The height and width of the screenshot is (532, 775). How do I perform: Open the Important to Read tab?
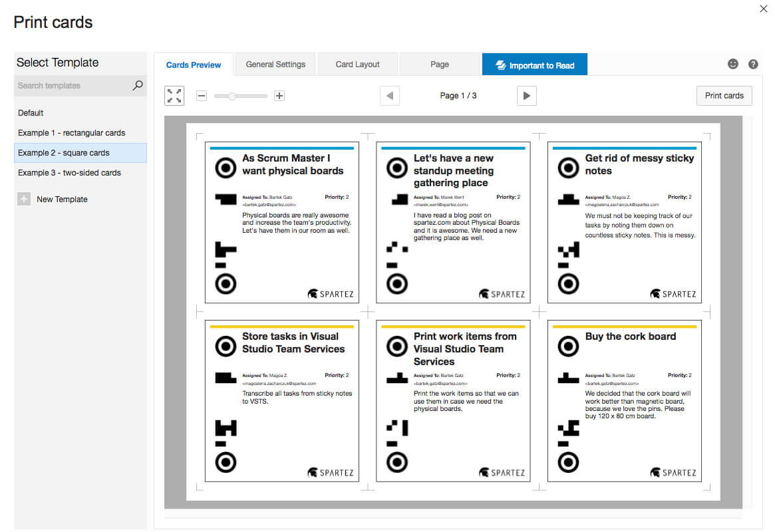pyautogui.click(x=534, y=65)
